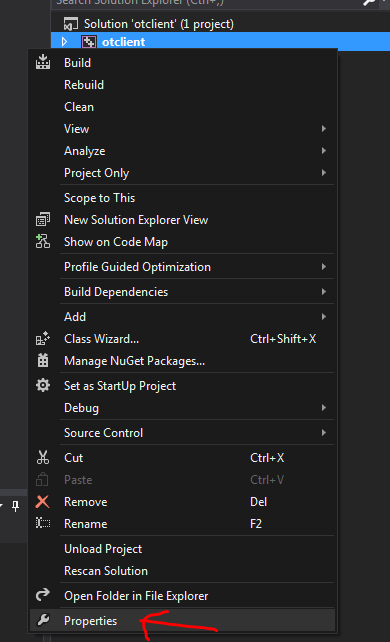Click the Open Folder arrow icon
390x642 pixels.
(x=43, y=595)
